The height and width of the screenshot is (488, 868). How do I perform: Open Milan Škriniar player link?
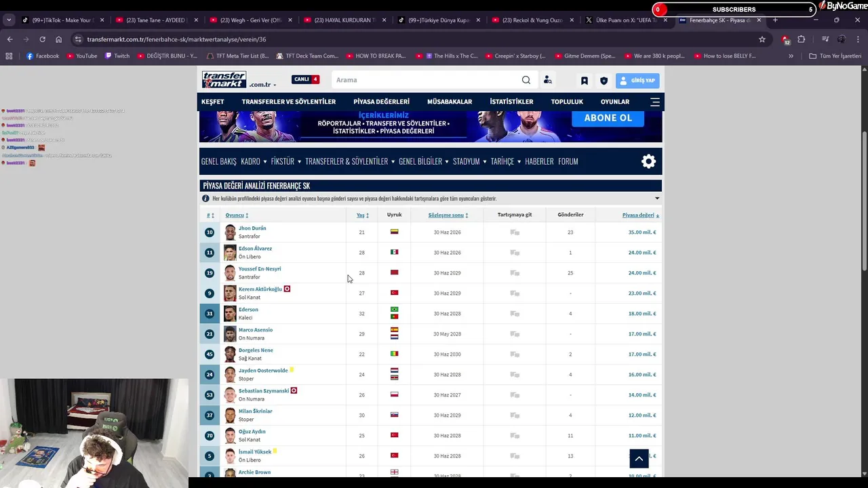pos(256,411)
